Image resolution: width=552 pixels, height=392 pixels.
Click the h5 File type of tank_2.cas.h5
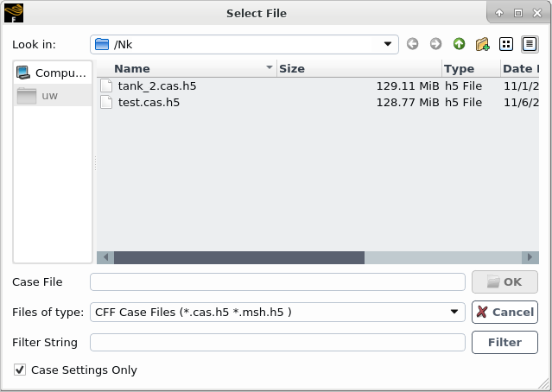tap(463, 85)
